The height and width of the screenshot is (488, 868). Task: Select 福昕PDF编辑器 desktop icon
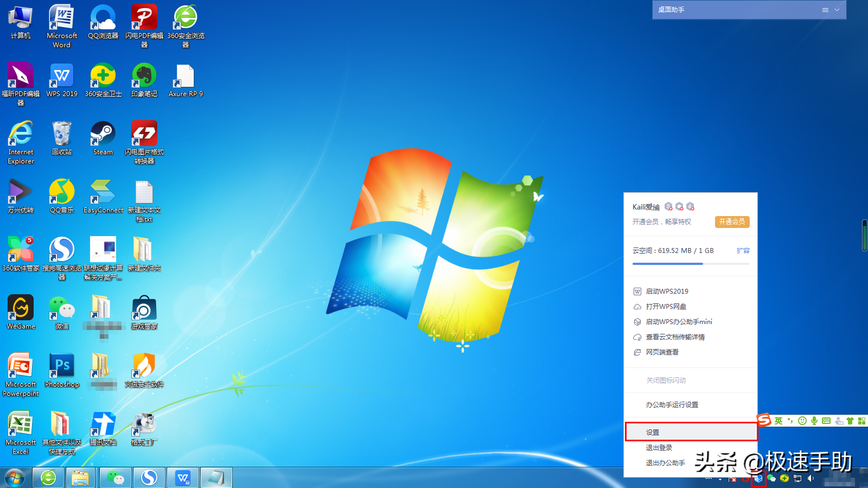pos(21,84)
